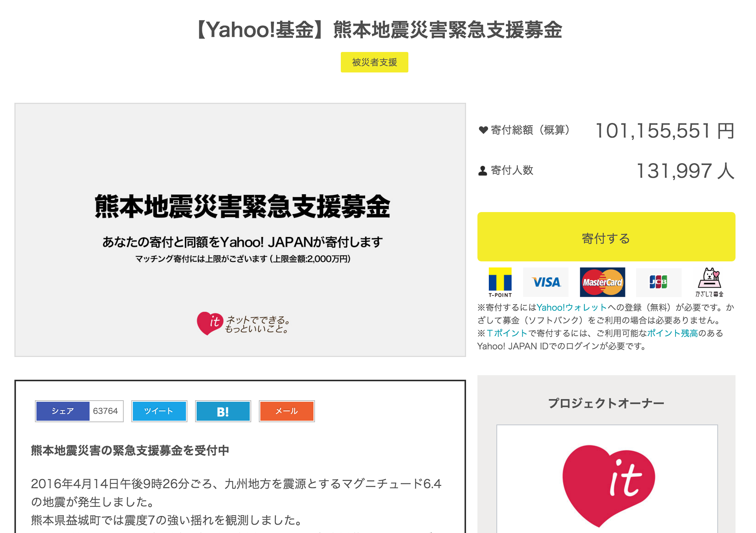Share via the blue シェア button
The height and width of the screenshot is (533, 756).
point(63,411)
